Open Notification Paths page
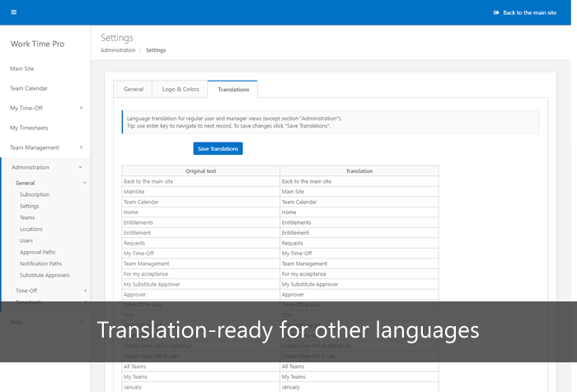Viewport: 577px width, 392px height. 41,264
